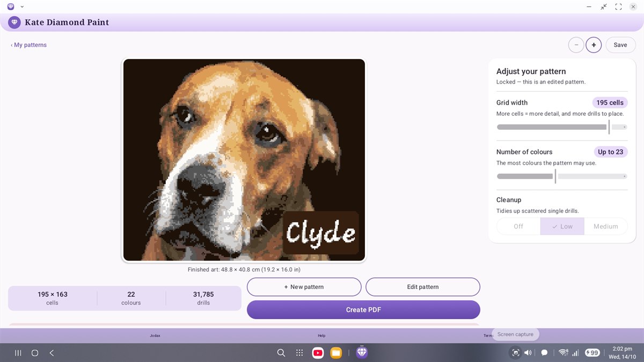This screenshot has width=644, height=362.
Task: Open the apps grid in the taskbar
Action: [299, 353]
